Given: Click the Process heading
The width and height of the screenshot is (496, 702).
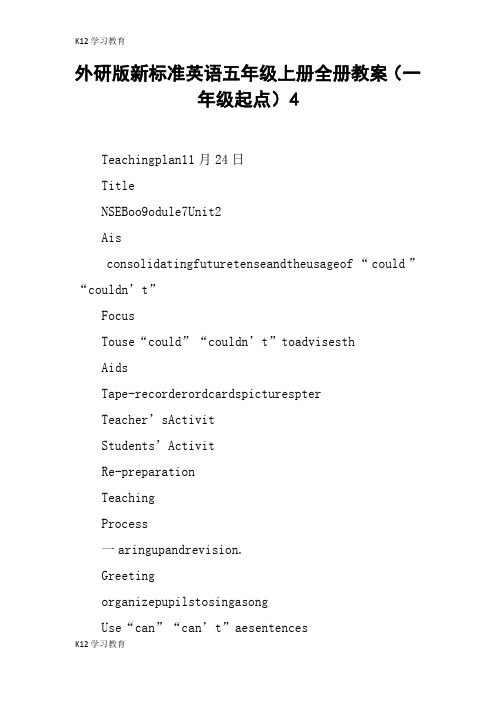Looking at the screenshot, I should tap(124, 524).
